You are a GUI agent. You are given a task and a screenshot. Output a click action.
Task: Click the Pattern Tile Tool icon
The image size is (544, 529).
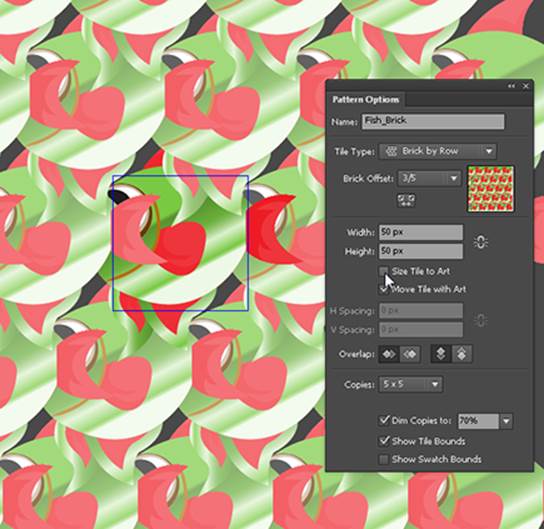point(406,200)
